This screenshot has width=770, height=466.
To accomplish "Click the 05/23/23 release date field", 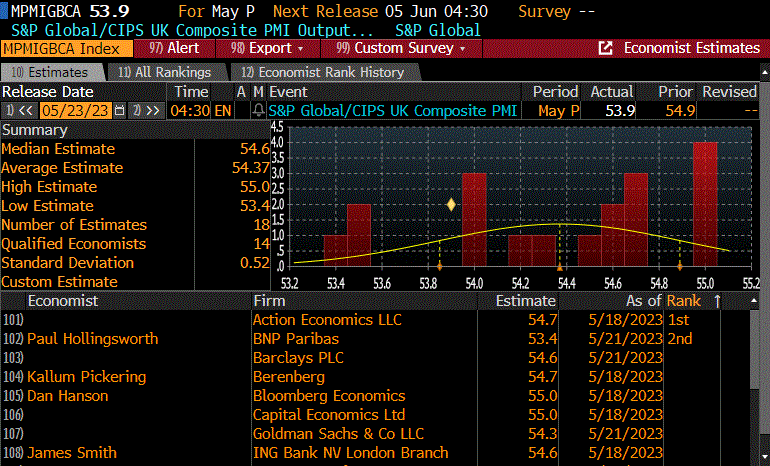I will [75, 110].
